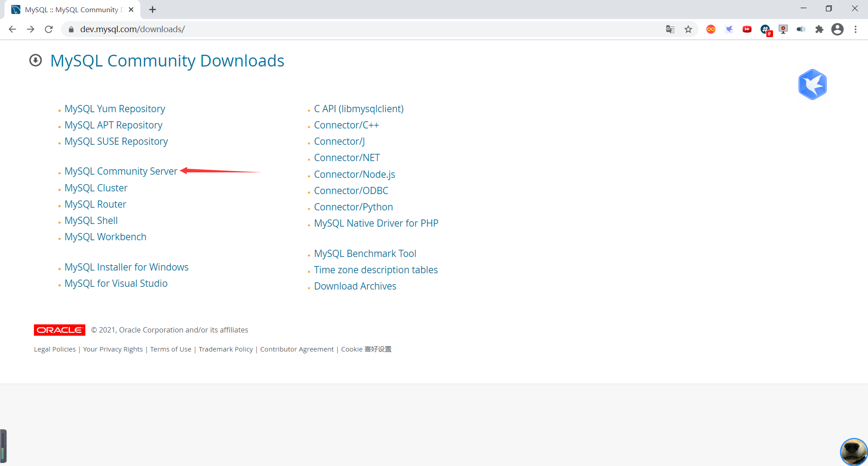The image size is (868, 466).
Task: Open the monitor-shaped extension icon
Action: tap(783, 29)
